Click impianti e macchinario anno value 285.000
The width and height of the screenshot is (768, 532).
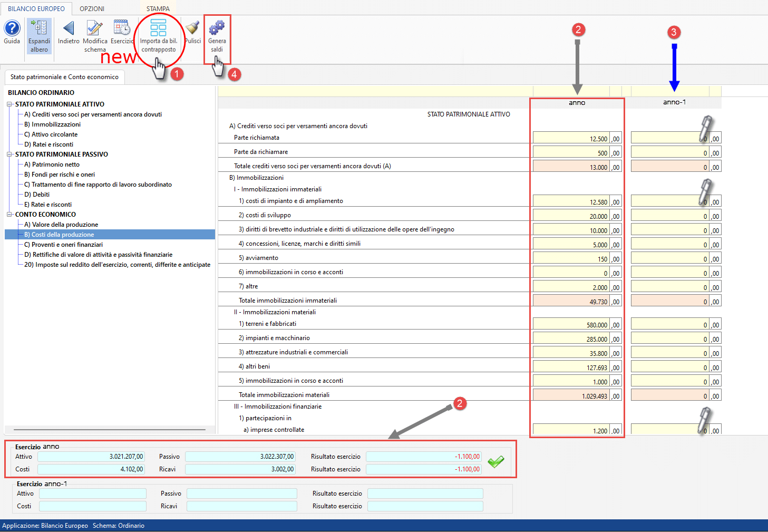571,338
